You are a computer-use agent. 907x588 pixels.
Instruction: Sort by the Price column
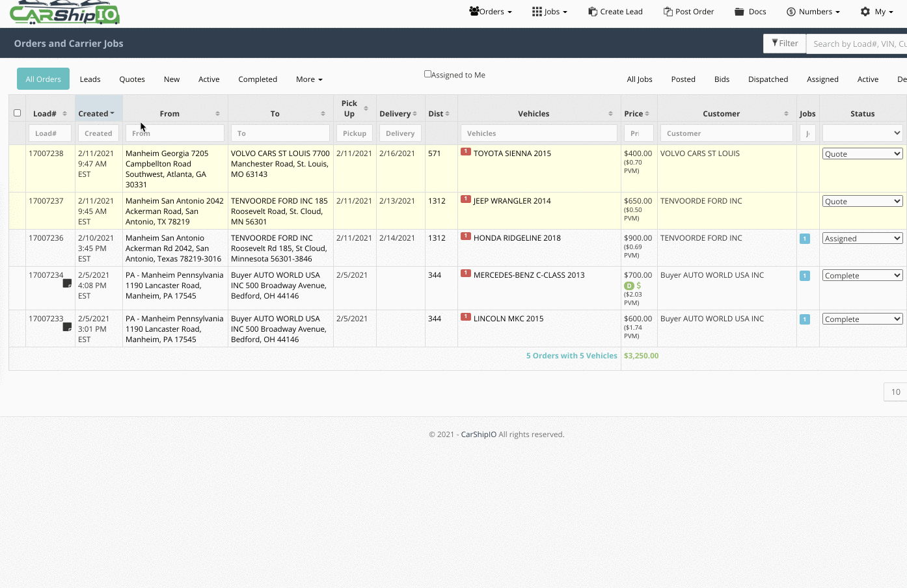639,114
